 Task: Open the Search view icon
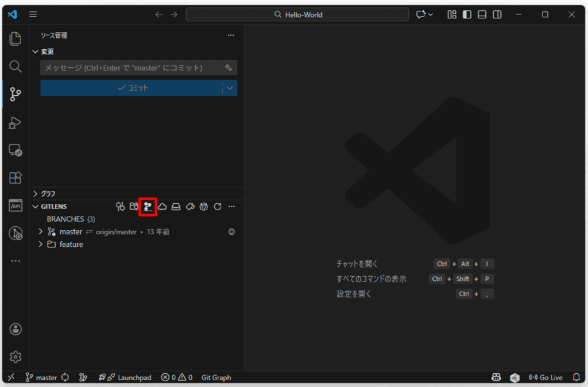[15, 67]
